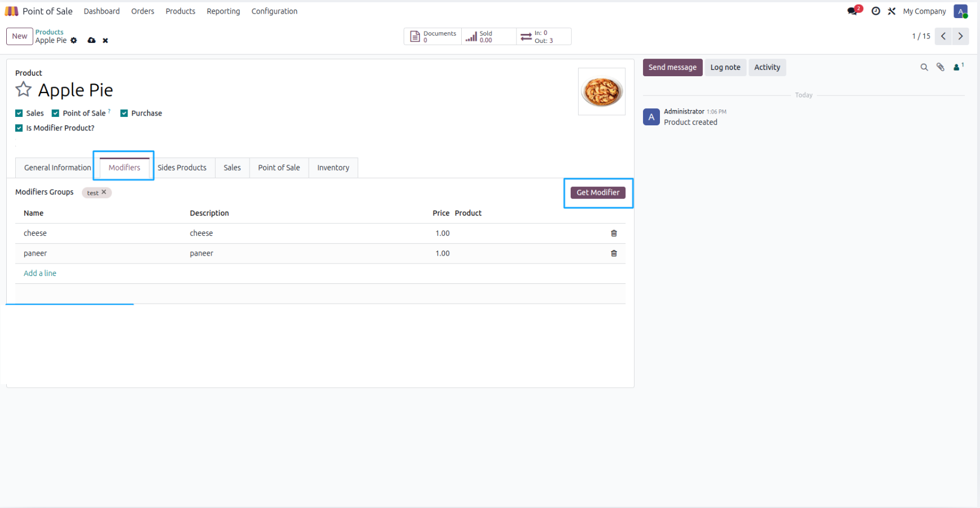This screenshot has width=980, height=508.
Task: Click the Administrator avatar in chatter
Action: [x=651, y=117]
